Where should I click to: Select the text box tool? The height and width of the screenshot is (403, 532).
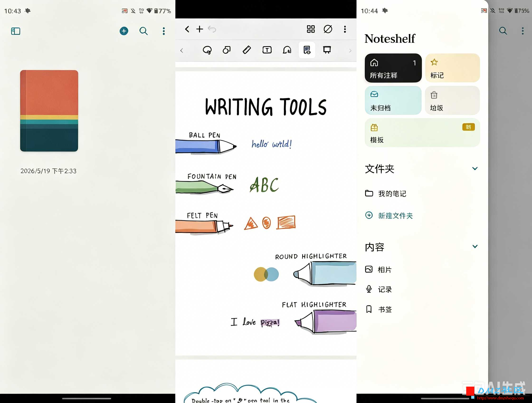point(267,50)
